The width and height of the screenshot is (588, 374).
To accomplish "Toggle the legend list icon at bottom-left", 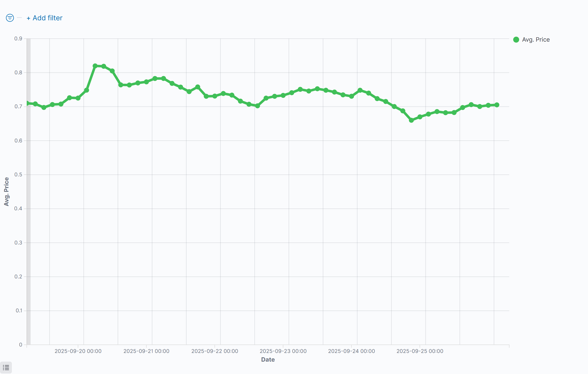I will [x=6, y=368].
